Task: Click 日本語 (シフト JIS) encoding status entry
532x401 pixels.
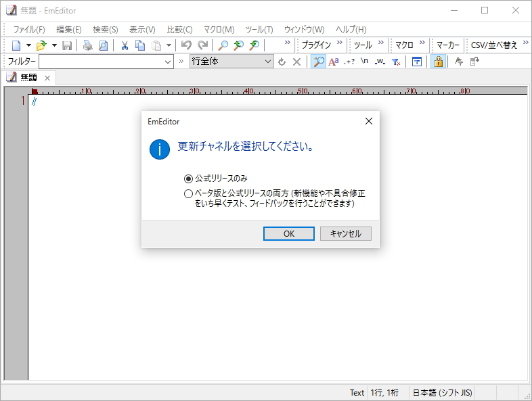Action: 442,393
